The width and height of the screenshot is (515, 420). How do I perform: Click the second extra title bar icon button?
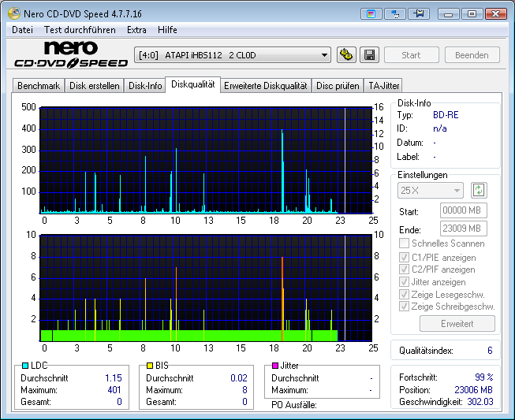coord(395,14)
